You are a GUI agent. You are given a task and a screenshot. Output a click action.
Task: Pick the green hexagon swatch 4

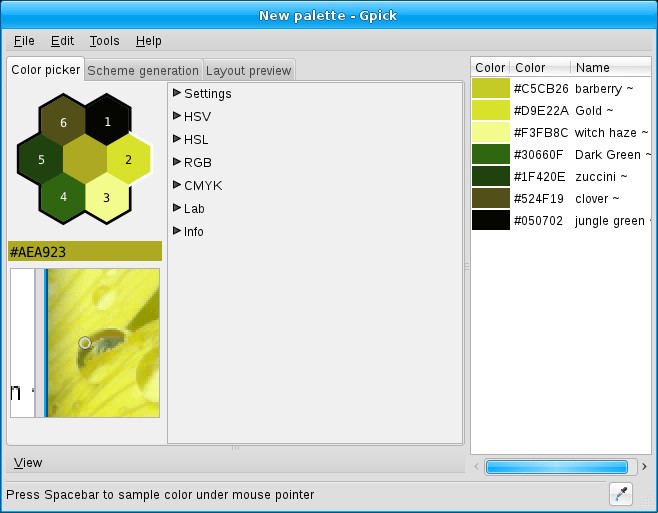63,196
